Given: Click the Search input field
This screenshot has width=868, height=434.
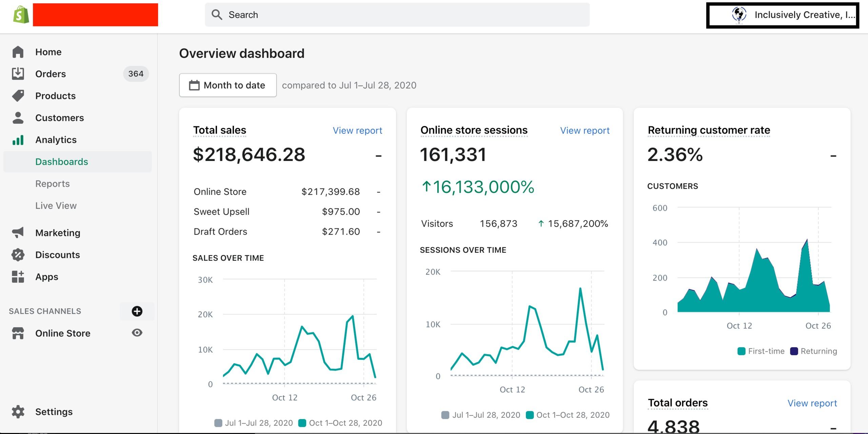Looking at the screenshot, I should point(397,15).
